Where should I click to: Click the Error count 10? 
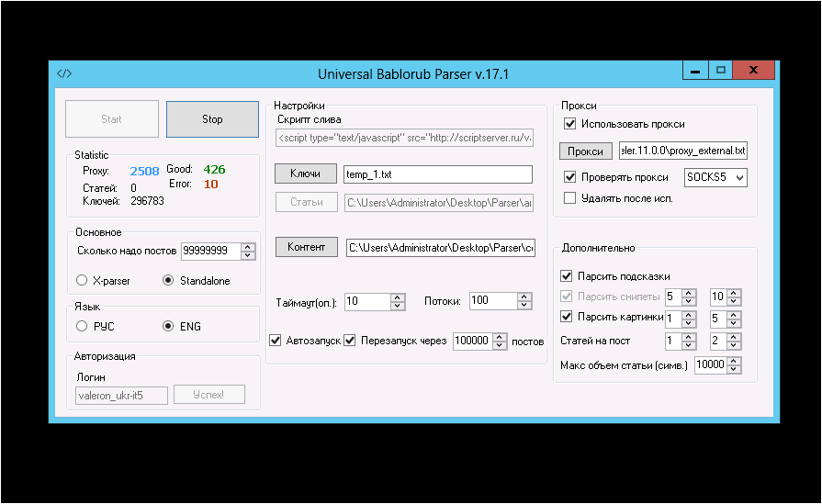pyautogui.click(x=210, y=184)
